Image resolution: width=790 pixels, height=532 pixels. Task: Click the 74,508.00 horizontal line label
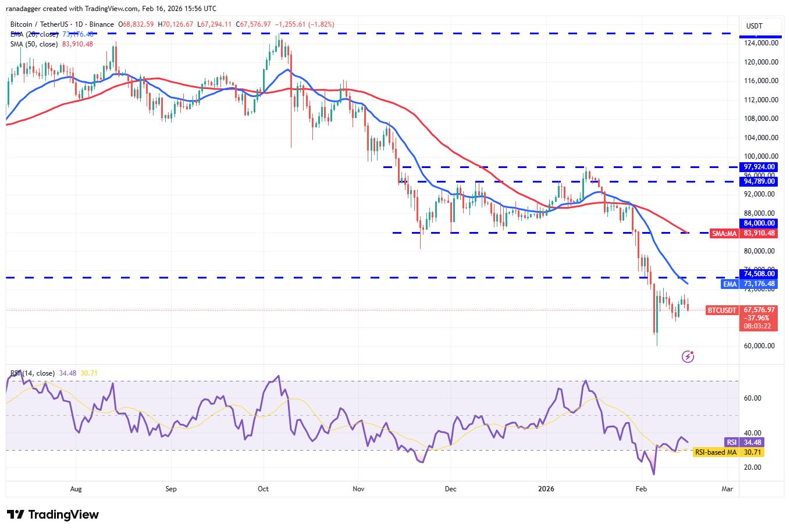759,274
